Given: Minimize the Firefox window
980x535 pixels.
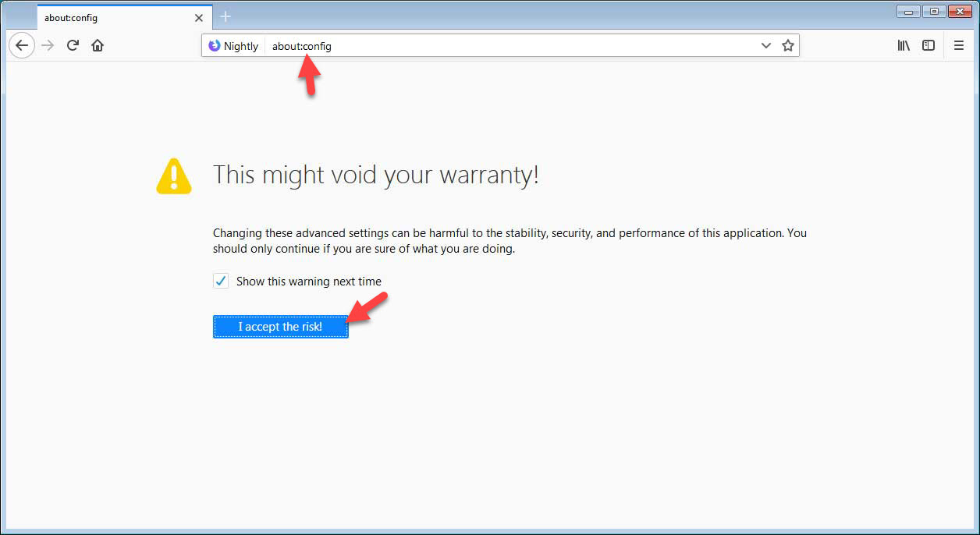Looking at the screenshot, I should (x=908, y=11).
